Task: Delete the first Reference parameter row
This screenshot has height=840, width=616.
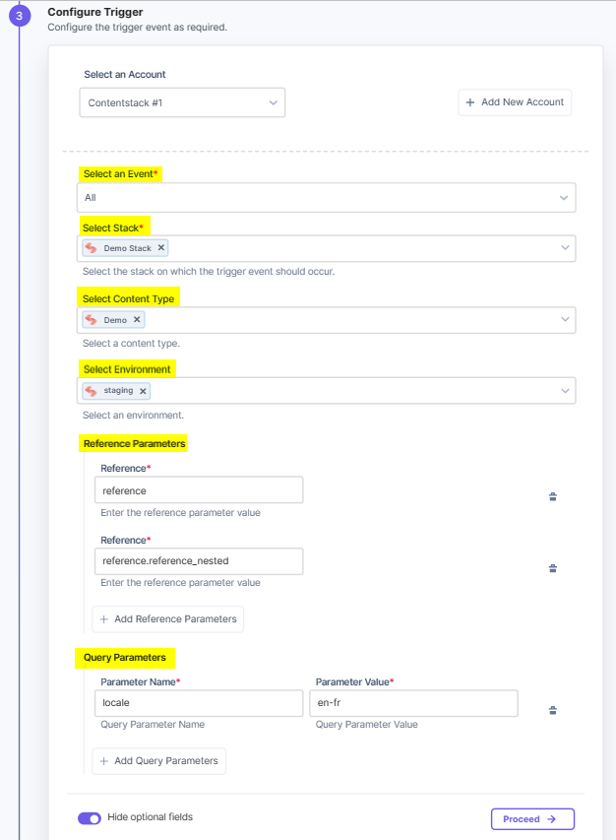Action: pyautogui.click(x=552, y=496)
